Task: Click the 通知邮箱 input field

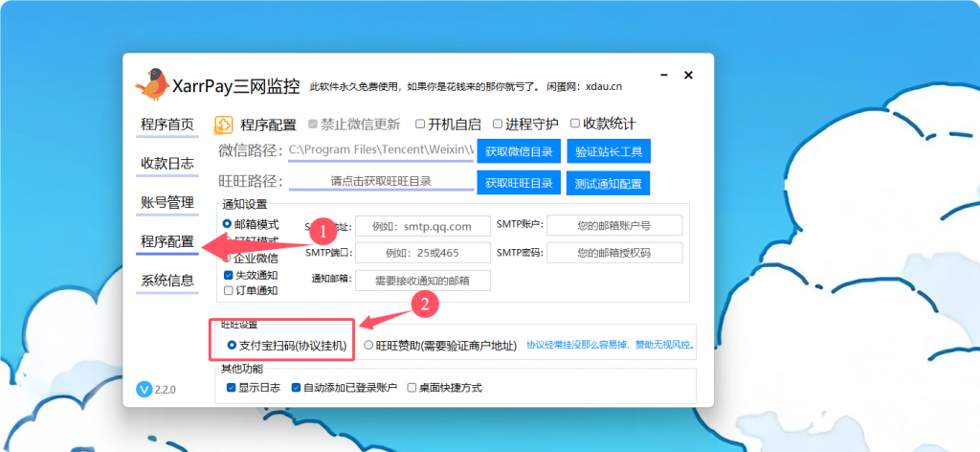Action: 422,281
